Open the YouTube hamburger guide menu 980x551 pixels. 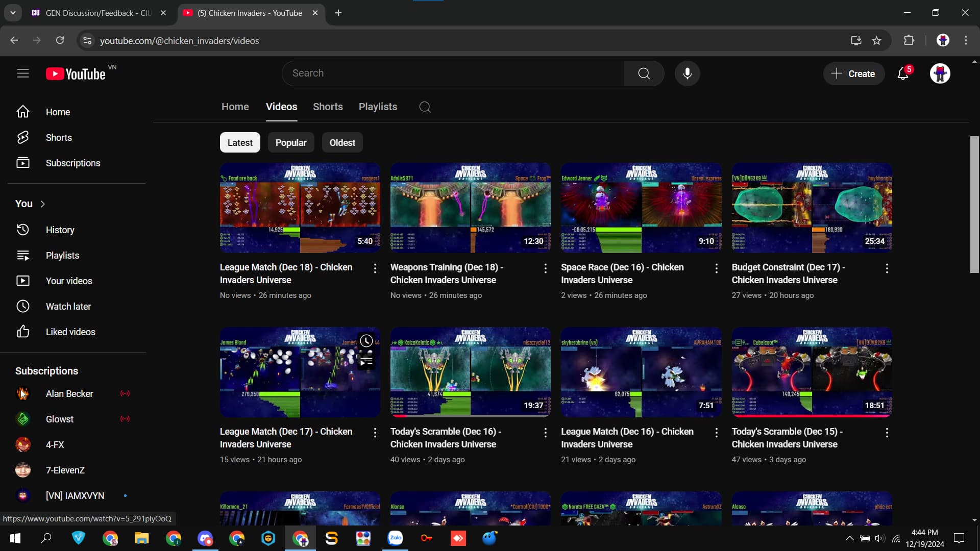(22, 73)
